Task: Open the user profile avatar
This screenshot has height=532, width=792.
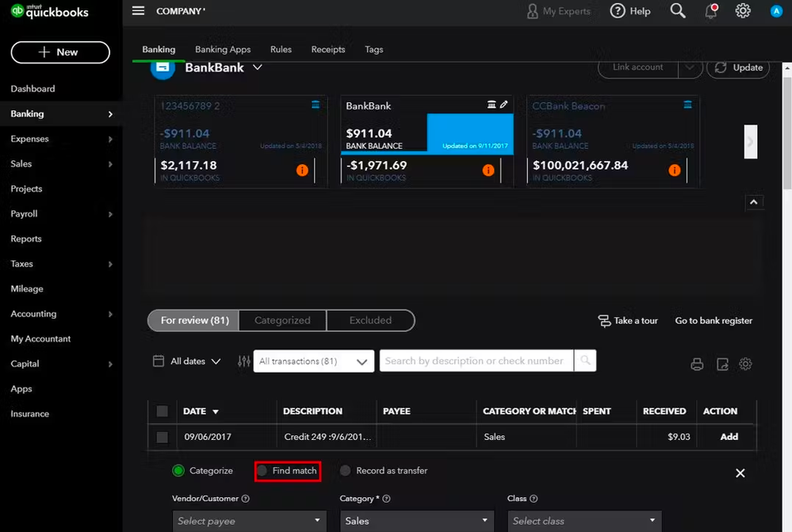Action: click(x=776, y=11)
